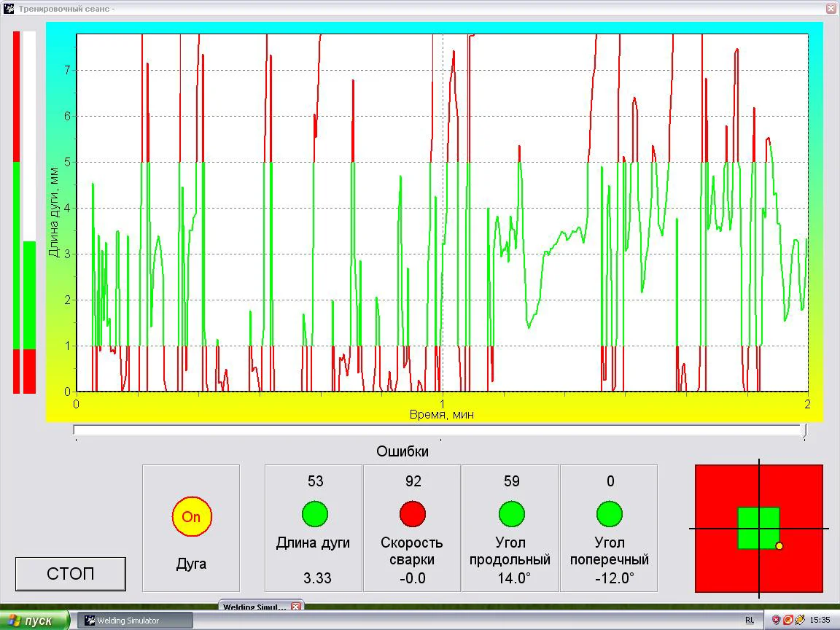Viewport: 840px width, 630px height.
Task: Click the green Угол поперечный indicator light
Action: pyautogui.click(x=609, y=514)
